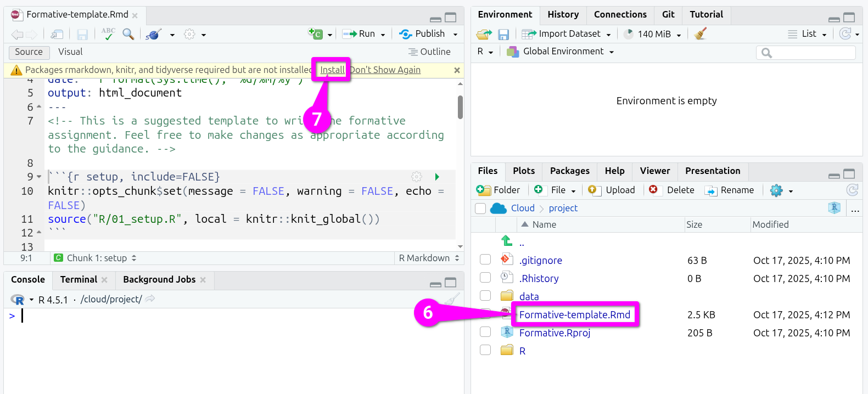Open the data folder link
The image size is (868, 394).
point(529,296)
